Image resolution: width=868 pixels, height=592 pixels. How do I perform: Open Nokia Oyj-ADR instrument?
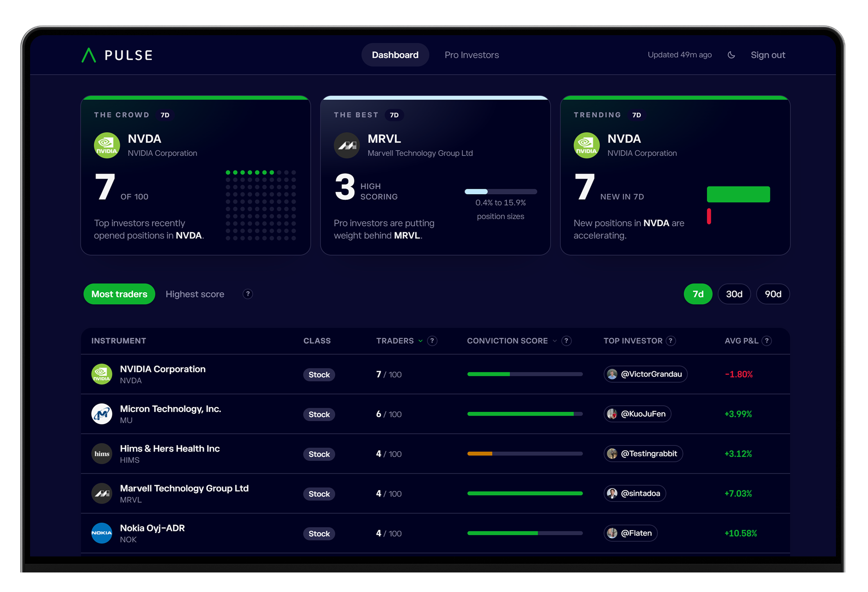tap(435, 533)
